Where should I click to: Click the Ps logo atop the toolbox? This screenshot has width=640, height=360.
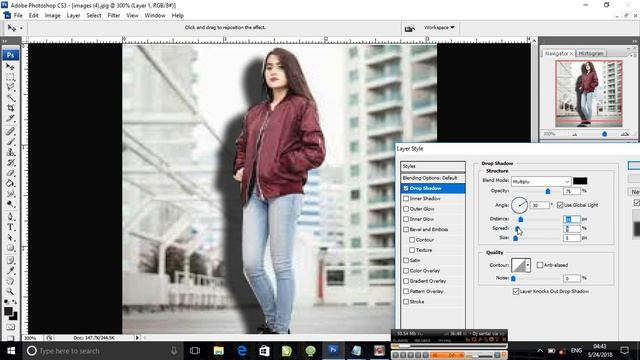[x=10, y=55]
